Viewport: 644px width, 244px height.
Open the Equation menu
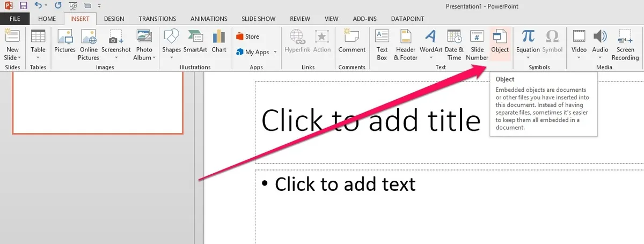pyautogui.click(x=528, y=45)
